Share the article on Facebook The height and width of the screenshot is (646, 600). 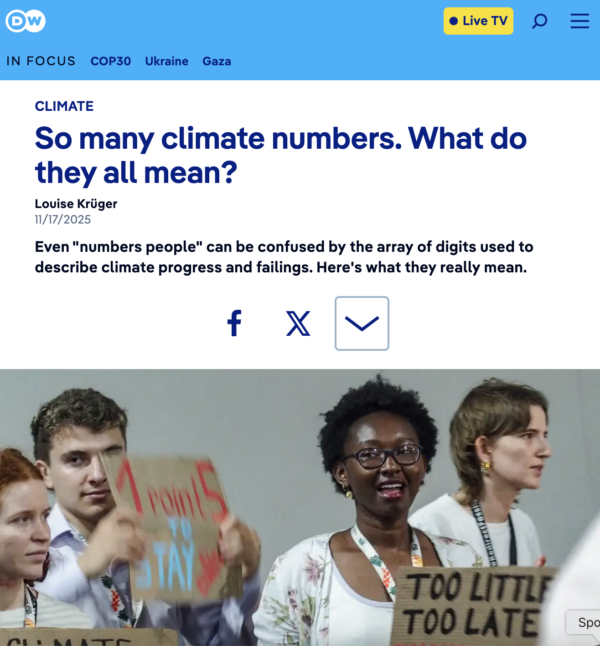pos(234,323)
